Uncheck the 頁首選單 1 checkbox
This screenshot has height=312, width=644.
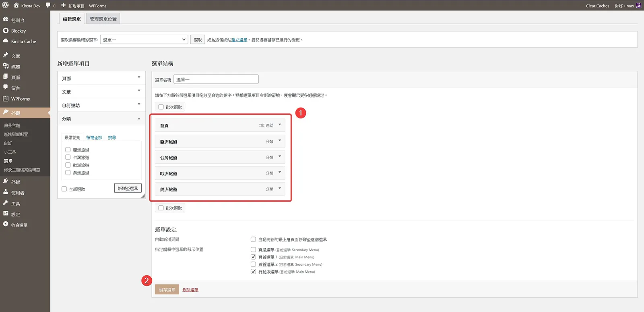pyautogui.click(x=253, y=257)
